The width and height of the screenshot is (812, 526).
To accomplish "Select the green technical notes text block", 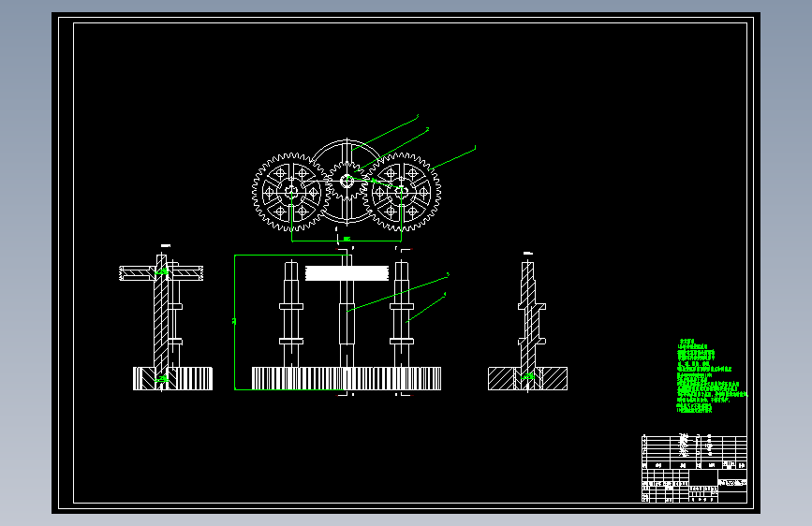I will [712, 376].
